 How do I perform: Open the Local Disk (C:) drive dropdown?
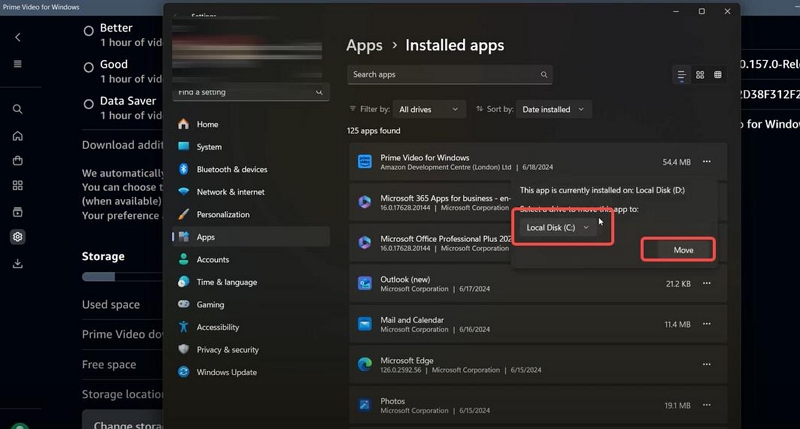coord(558,228)
